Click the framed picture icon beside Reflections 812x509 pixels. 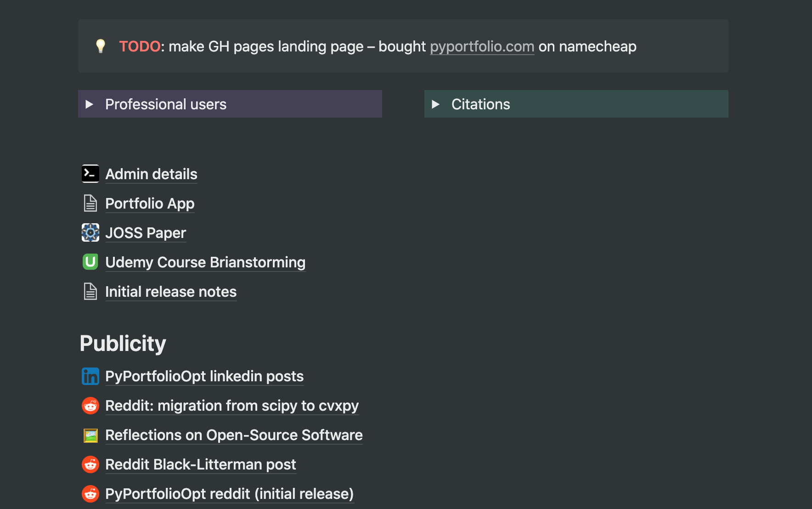tap(90, 435)
